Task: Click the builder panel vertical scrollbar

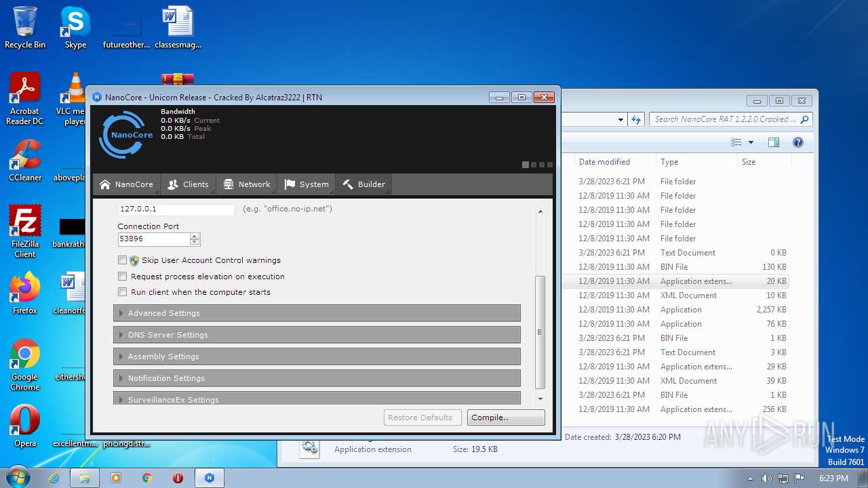Action: (x=540, y=331)
